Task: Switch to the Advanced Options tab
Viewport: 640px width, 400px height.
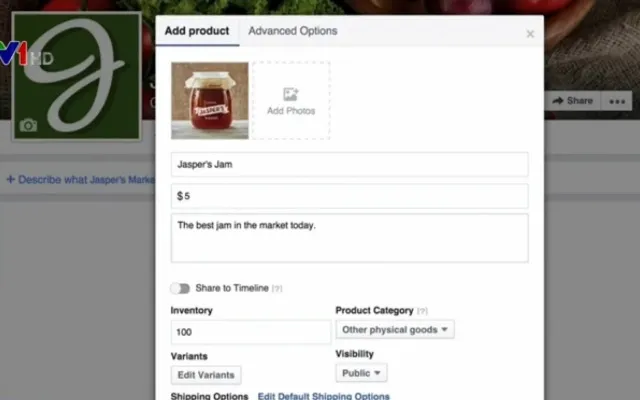Action: (293, 31)
